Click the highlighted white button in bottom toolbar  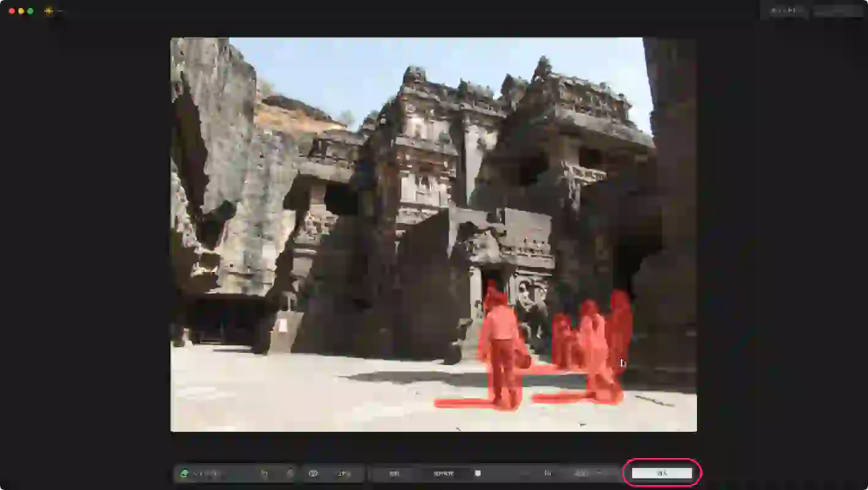tap(662, 473)
